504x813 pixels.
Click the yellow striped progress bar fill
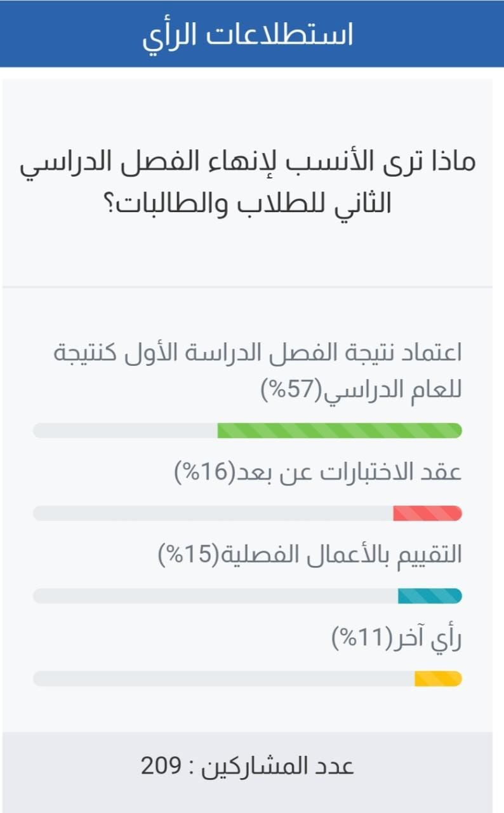click(x=438, y=678)
